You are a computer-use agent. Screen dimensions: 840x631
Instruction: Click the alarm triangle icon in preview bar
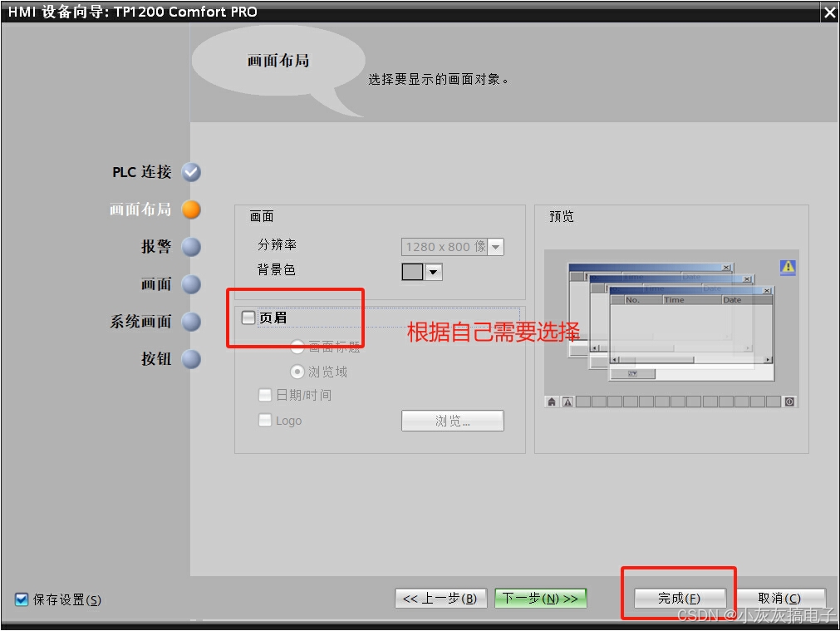point(567,402)
